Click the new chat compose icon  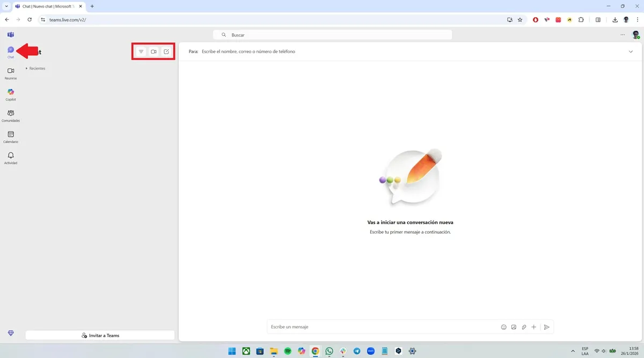click(x=166, y=51)
